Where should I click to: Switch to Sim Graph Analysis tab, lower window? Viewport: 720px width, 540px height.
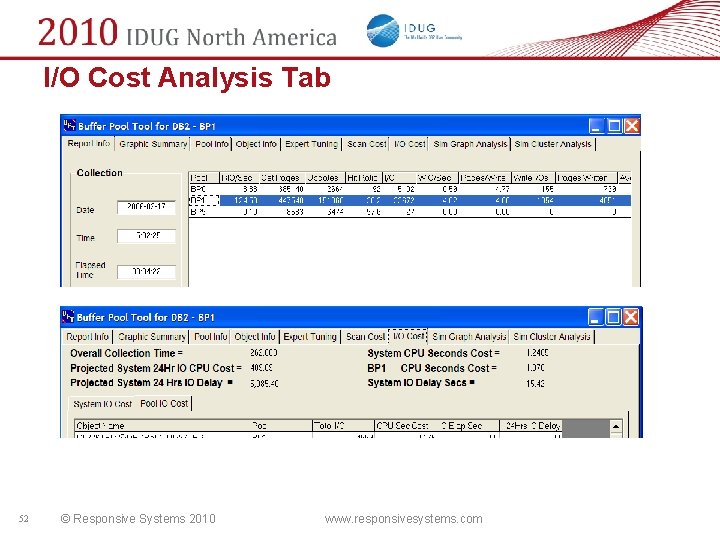[469, 337]
